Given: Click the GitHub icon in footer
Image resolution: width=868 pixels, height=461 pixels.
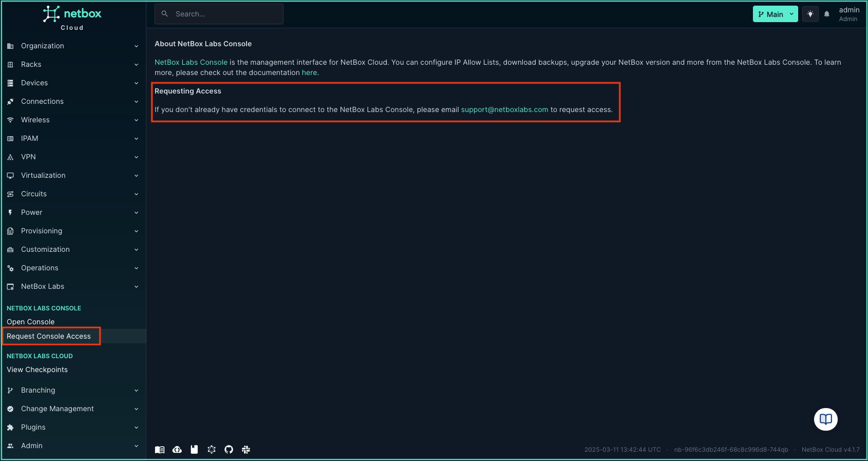Looking at the screenshot, I should point(229,450).
